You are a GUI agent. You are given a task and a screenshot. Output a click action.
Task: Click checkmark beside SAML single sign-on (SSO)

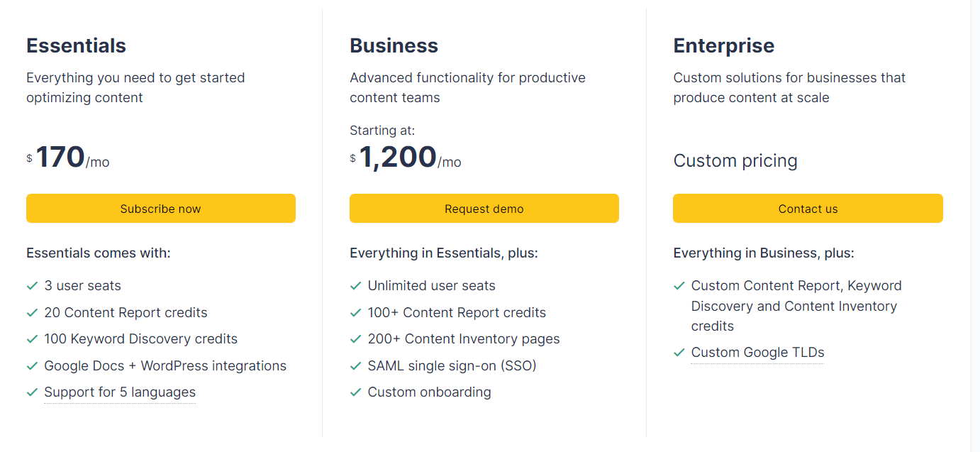click(x=355, y=366)
